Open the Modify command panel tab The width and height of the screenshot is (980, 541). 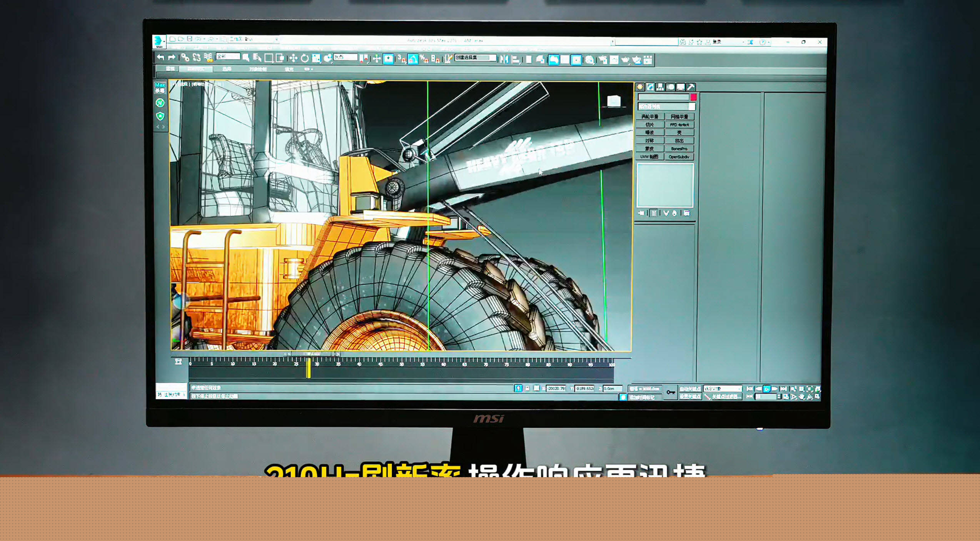pos(650,87)
